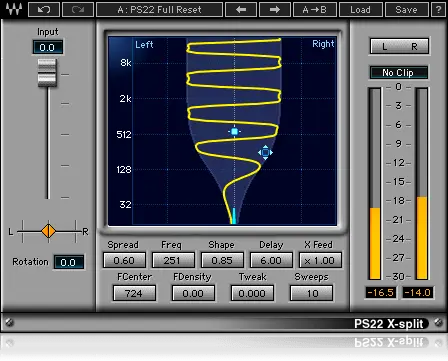The width and height of the screenshot is (448, 361).
Task: Copy setup using A→B button
Action: pyautogui.click(x=315, y=9)
